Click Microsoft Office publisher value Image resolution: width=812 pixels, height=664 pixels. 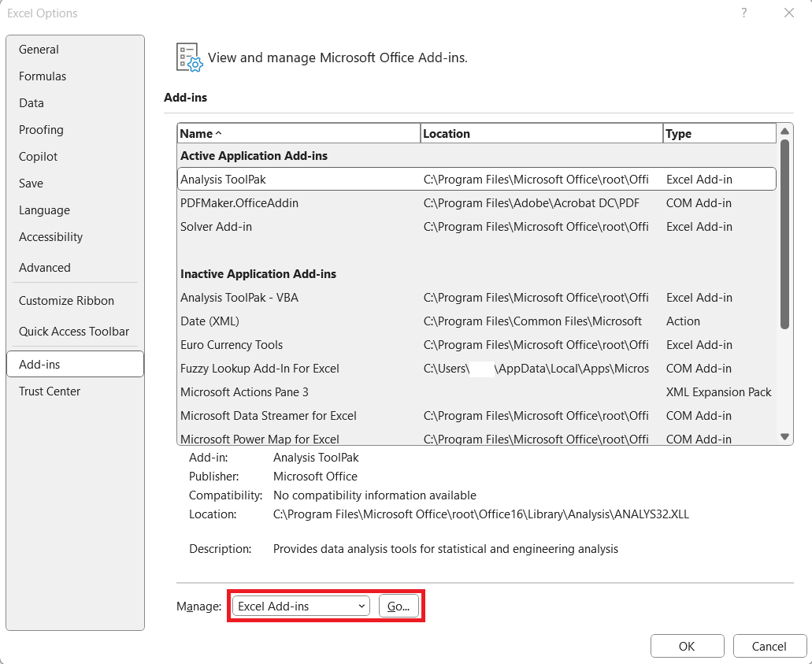point(315,477)
